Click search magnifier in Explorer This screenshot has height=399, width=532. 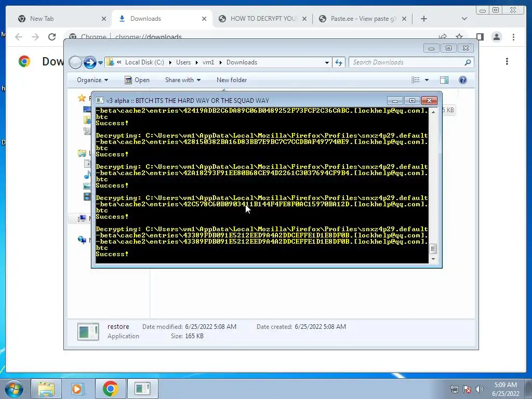click(468, 62)
